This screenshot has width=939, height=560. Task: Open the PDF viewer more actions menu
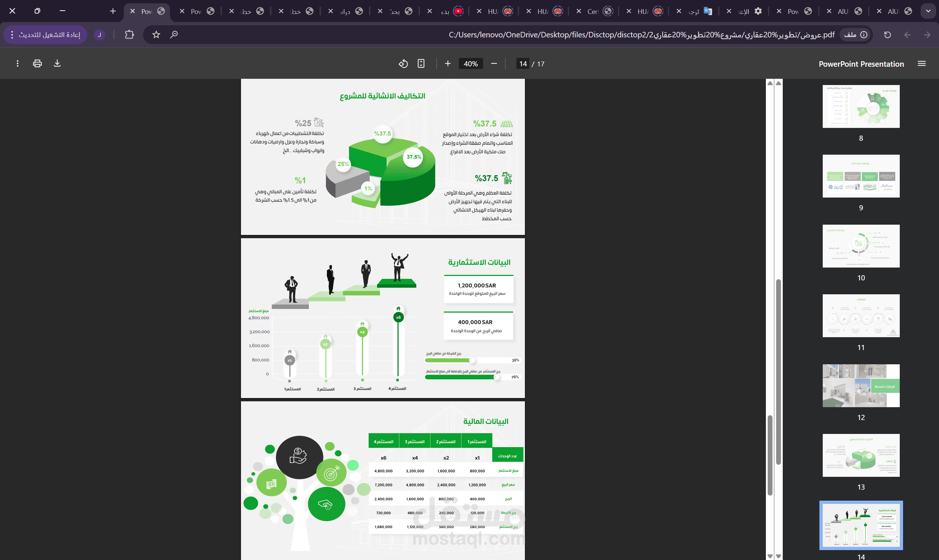coord(17,63)
